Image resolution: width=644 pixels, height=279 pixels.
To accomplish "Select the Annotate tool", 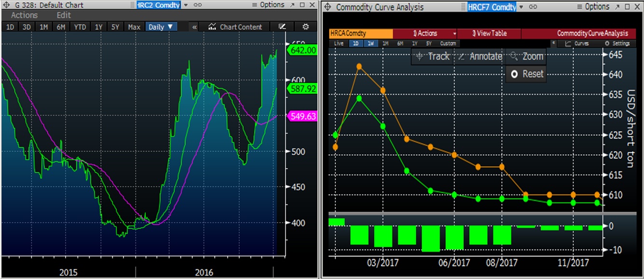I will (480, 56).
